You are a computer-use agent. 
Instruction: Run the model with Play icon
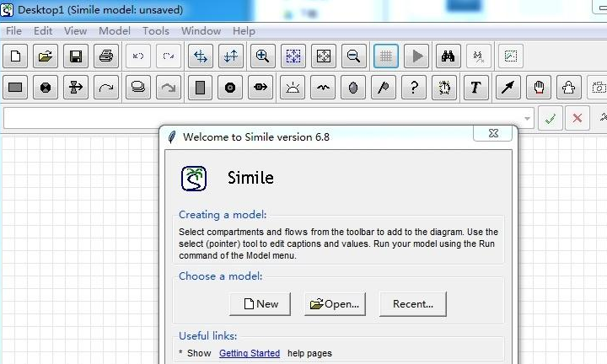tap(416, 56)
